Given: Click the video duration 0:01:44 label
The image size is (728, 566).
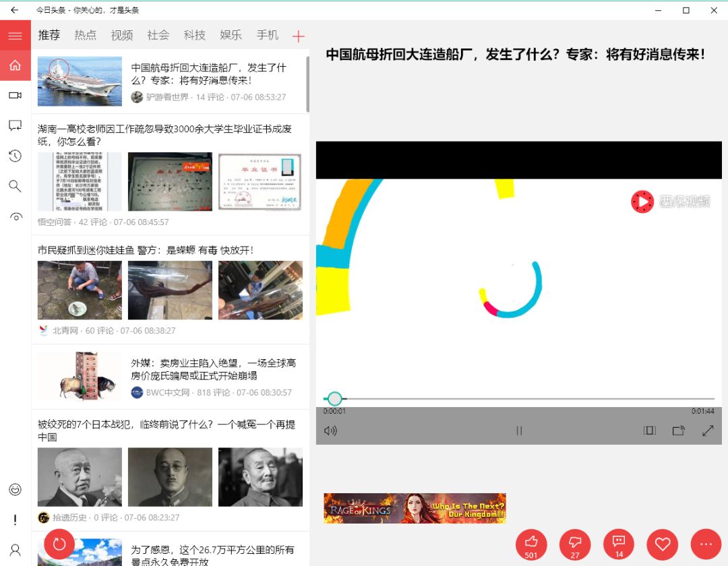Looking at the screenshot, I should 702,411.
